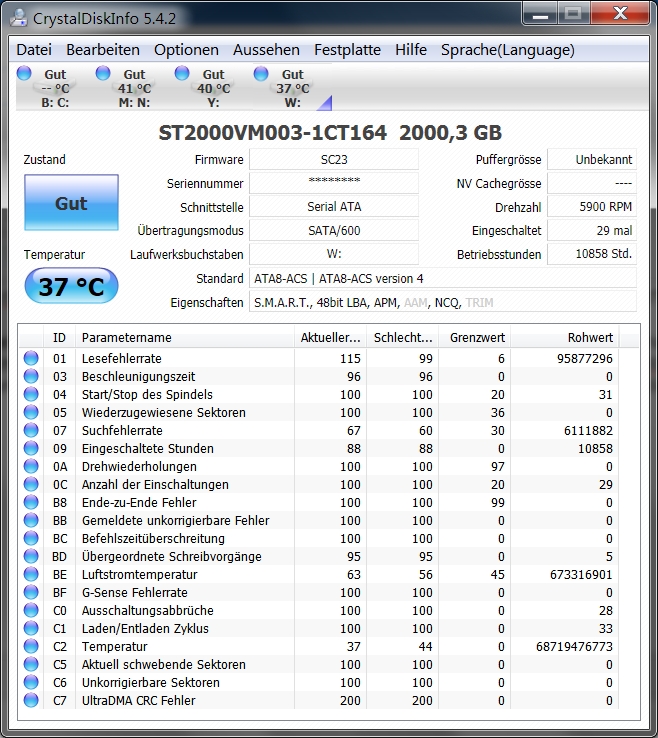658x738 pixels.
Task: Click the Aktueller... column header
Action: [x=331, y=337]
